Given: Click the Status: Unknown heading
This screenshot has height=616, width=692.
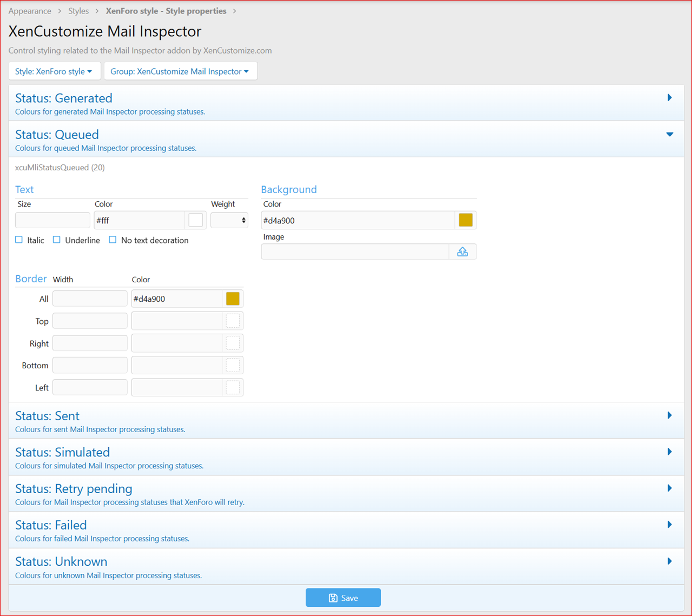Looking at the screenshot, I should click(61, 561).
